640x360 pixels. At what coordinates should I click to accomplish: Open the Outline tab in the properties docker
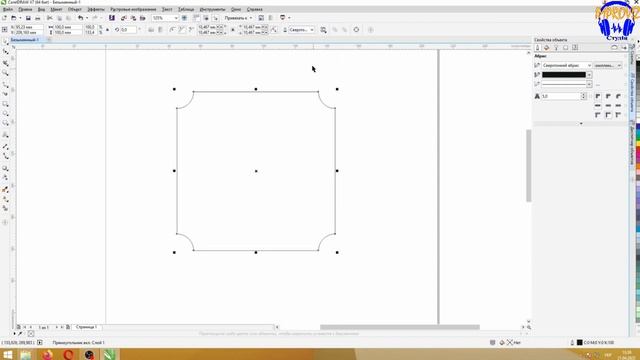coord(538,48)
